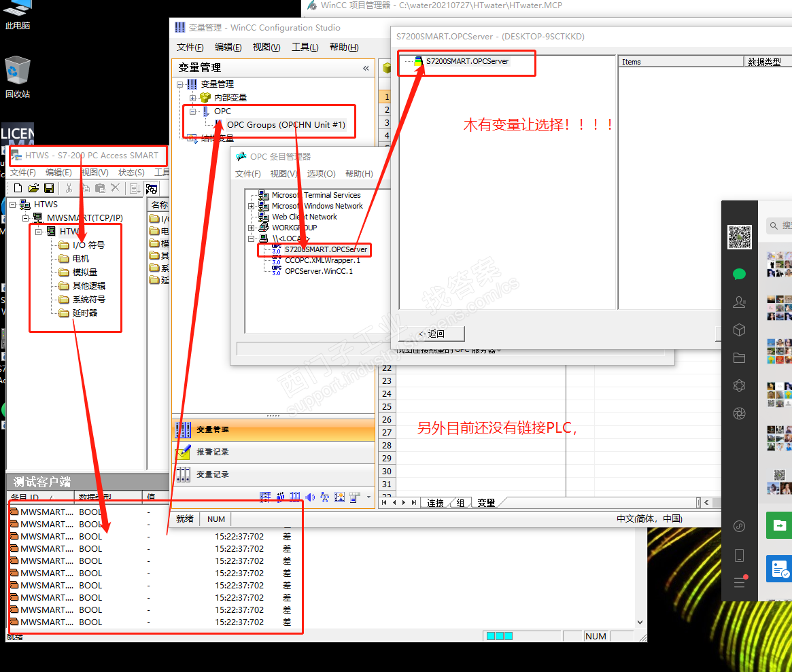Switch to the 组 sheet tab
Image resolution: width=792 pixels, height=672 pixels.
pos(460,503)
